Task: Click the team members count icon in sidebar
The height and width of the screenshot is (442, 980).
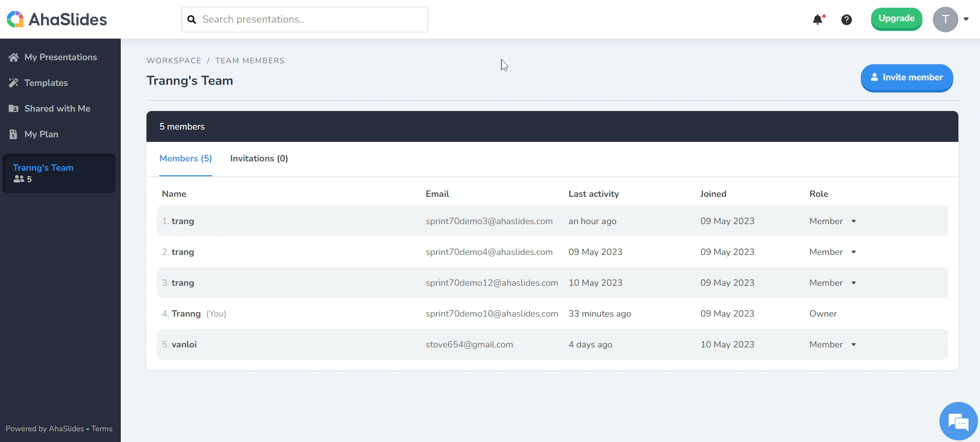Action: point(19,179)
